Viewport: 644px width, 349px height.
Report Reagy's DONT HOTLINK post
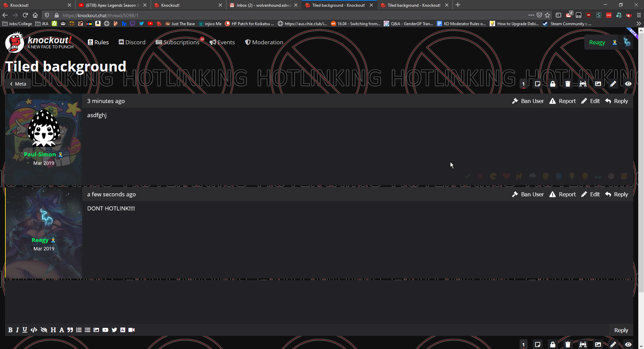(562, 194)
